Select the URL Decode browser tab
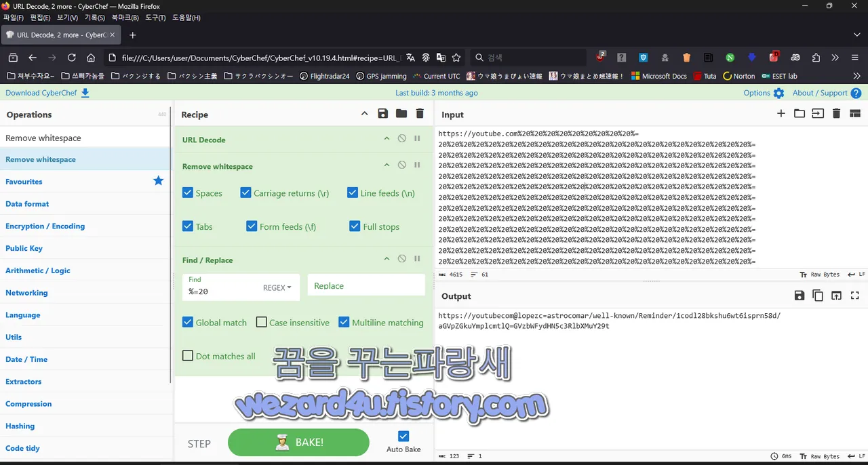Viewport: 868px width, 465px height. click(x=61, y=35)
